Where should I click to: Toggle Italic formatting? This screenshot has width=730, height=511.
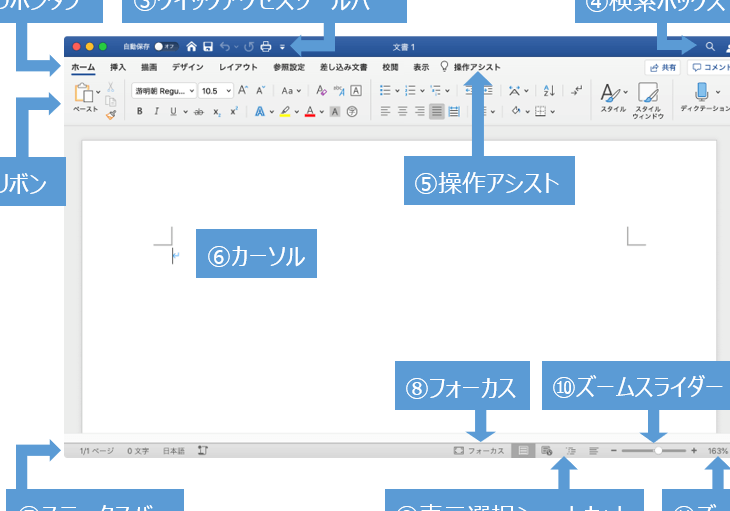click(x=156, y=112)
